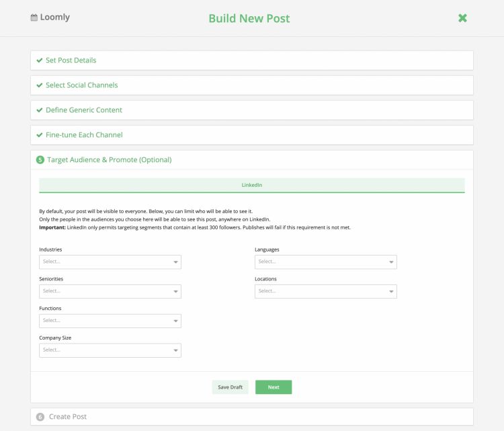Screen dimensions: 504x431
Task: Open the Create Post step
Action: click(x=67, y=417)
